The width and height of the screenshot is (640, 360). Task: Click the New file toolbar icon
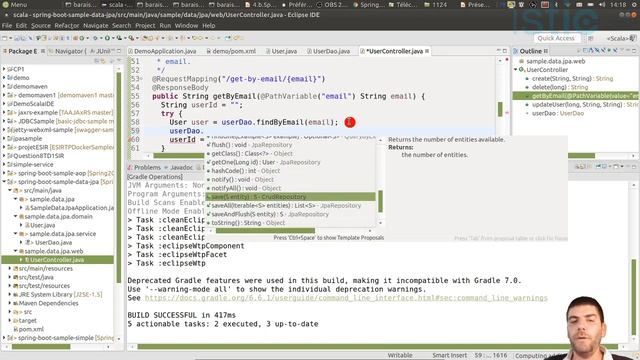pos(5,38)
